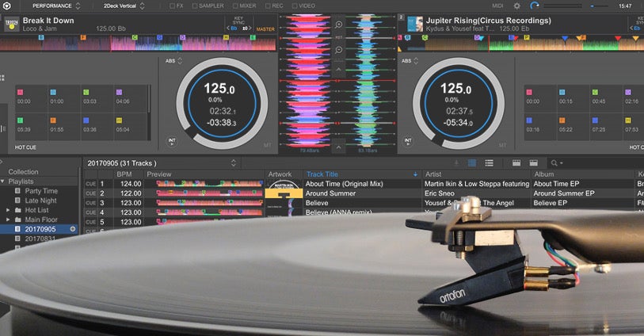Toggle deck 1 MASTER button
Viewport: 644px width, 336px height.
265,29
